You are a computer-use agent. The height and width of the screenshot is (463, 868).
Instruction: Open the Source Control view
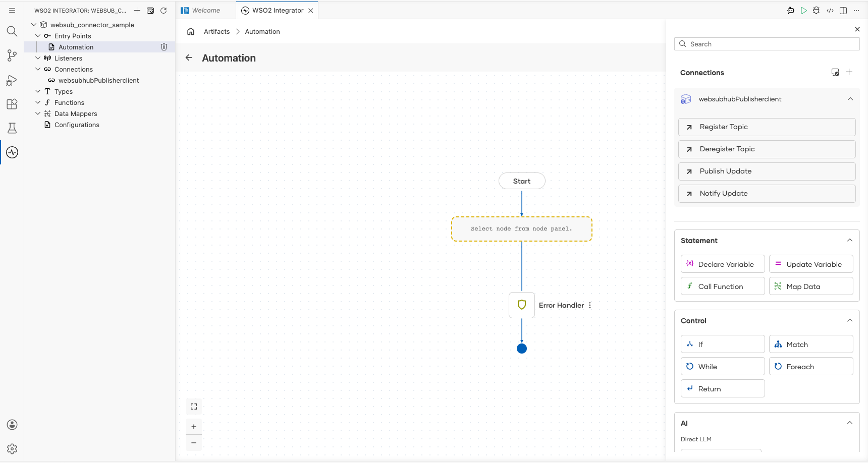12,55
